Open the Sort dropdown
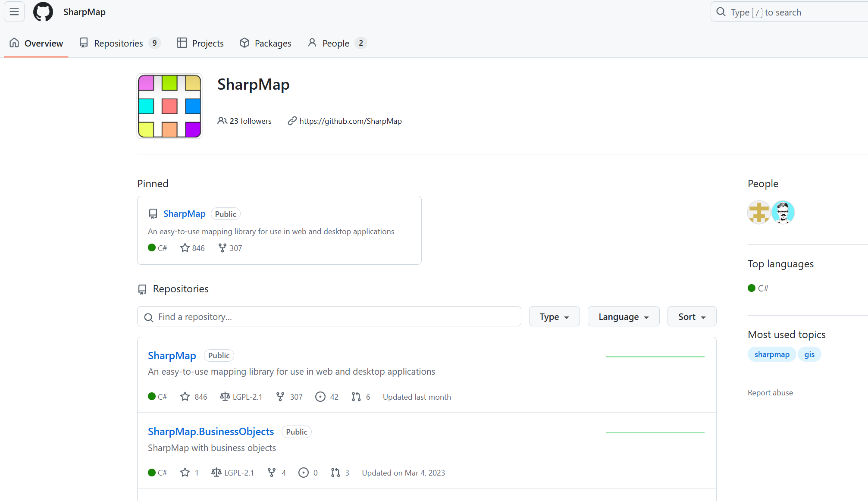This screenshot has width=868, height=501. tap(691, 316)
